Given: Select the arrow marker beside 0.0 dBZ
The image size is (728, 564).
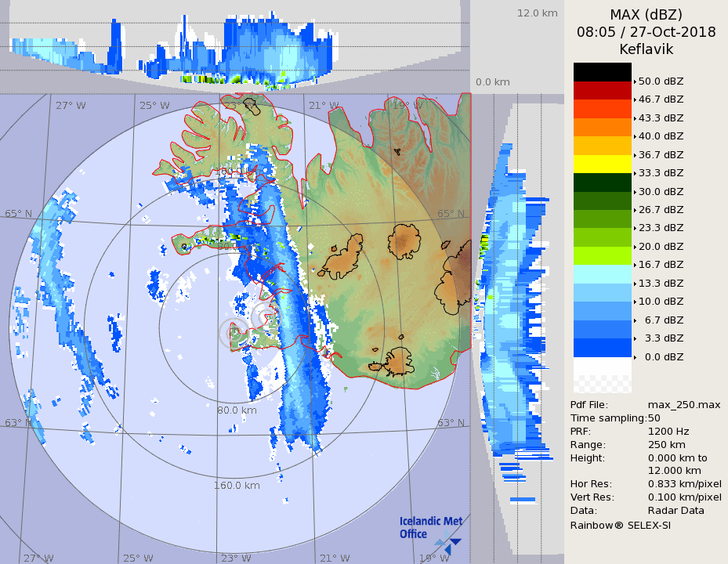Looking at the screenshot, I should 635,357.
